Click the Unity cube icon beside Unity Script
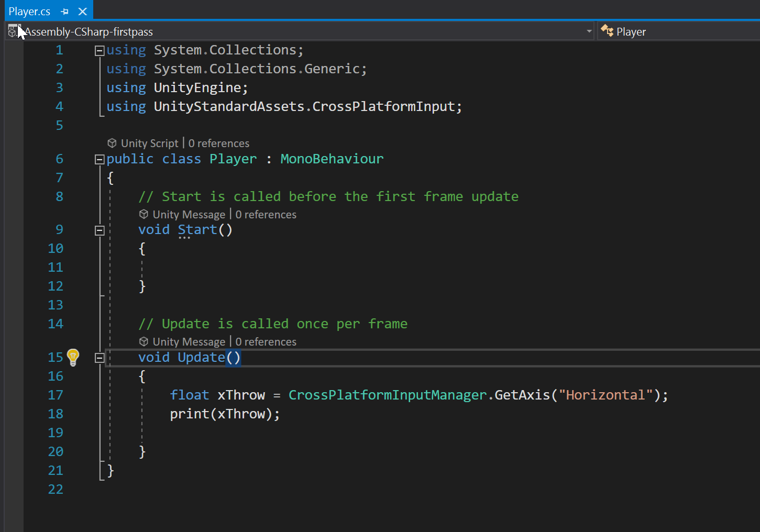760x532 pixels. (x=112, y=143)
